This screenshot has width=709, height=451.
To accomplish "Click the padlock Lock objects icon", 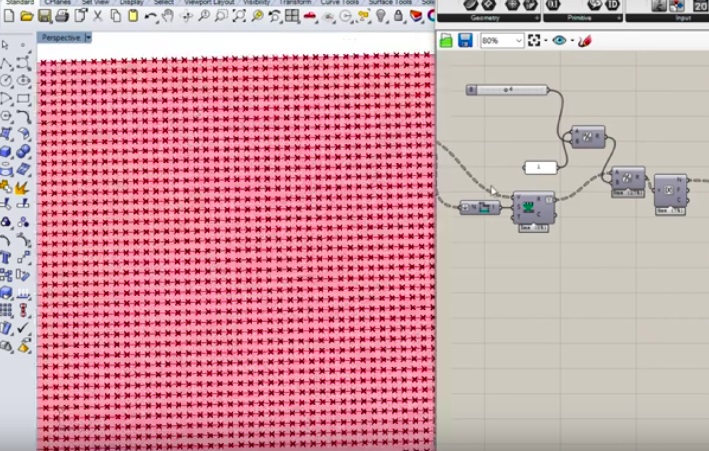I will pos(398,16).
